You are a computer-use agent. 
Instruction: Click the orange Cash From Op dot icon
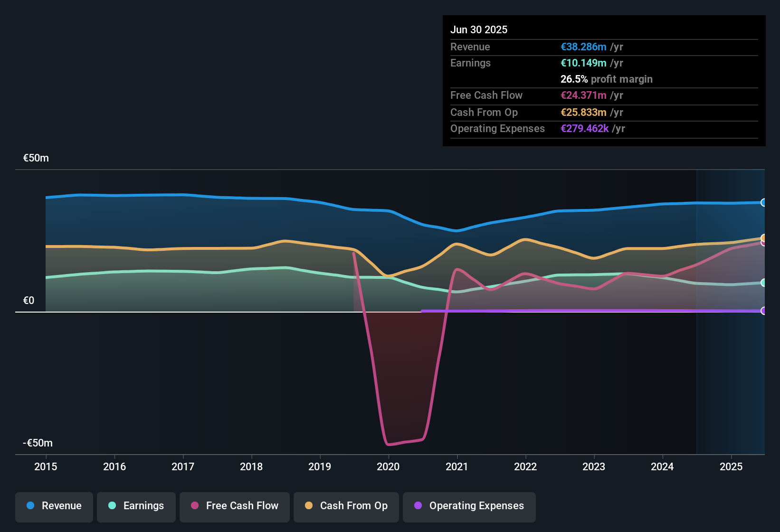(309, 506)
